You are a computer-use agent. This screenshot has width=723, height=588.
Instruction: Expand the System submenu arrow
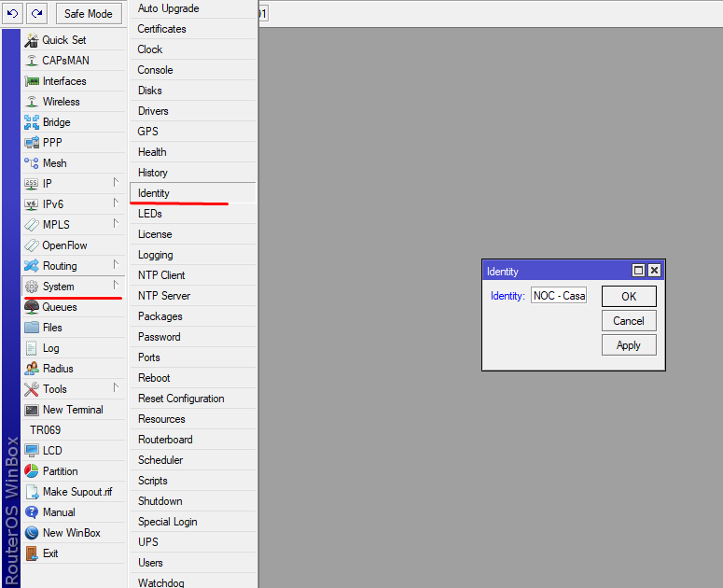pos(116,285)
